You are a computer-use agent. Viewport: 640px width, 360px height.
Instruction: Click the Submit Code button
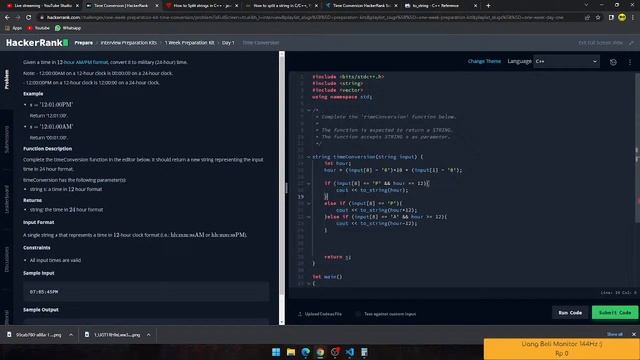click(x=615, y=313)
